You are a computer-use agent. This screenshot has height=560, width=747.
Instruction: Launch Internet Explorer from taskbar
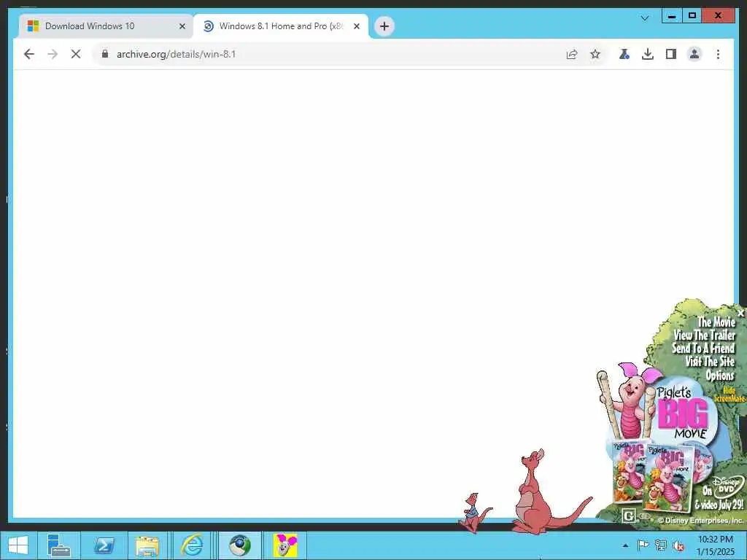(x=192, y=545)
